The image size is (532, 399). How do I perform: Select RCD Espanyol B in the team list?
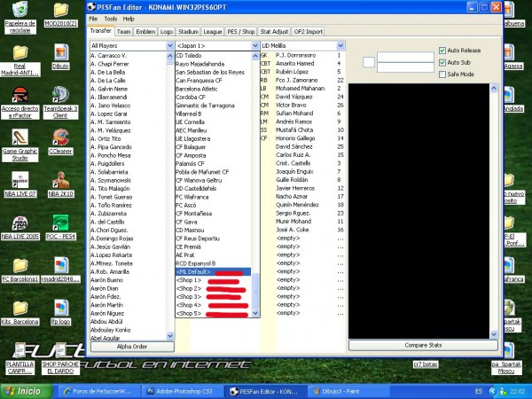(213, 263)
